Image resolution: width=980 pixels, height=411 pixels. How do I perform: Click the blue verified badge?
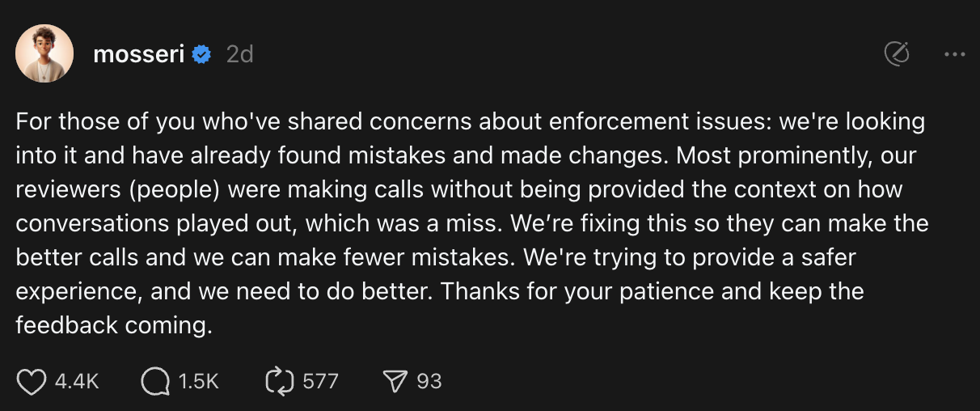coord(202,55)
